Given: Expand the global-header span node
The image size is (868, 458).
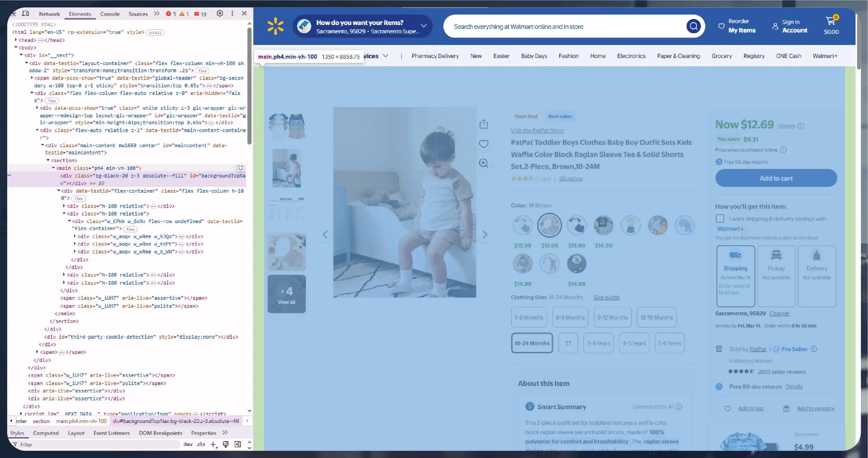Looking at the screenshot, I should click(x=32, y=78).
